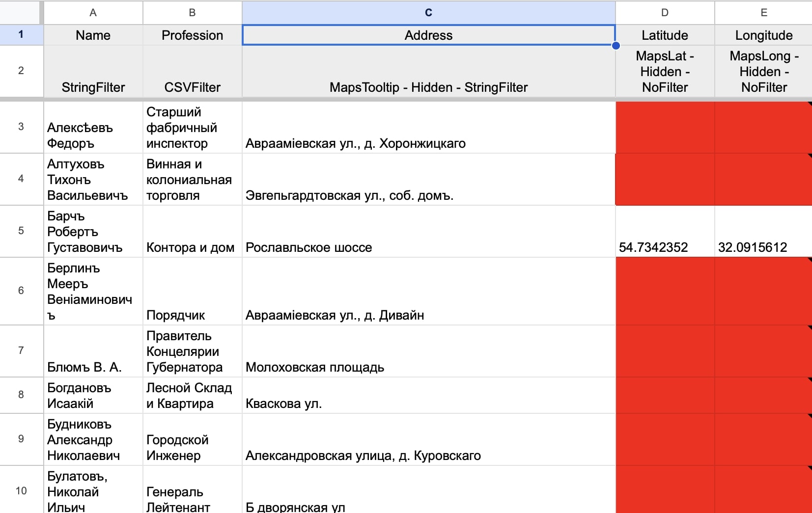Click the Рославльское шоссе address cell
Screen dimensions: 812x513
coord(428,231)
